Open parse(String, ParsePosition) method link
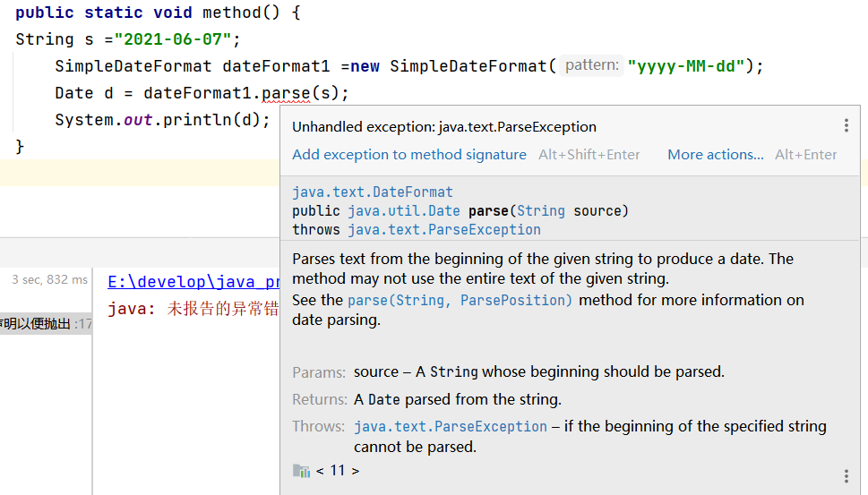The width and height of the screenshot is (868, 495). click(460, 300)
